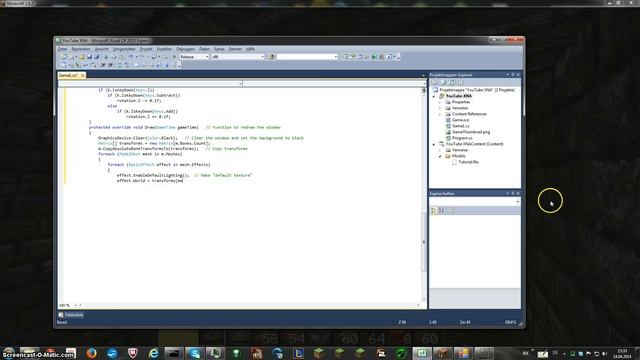
Task: Click third icon in Solution Explorer toolbar
Action: pos(451,82)
